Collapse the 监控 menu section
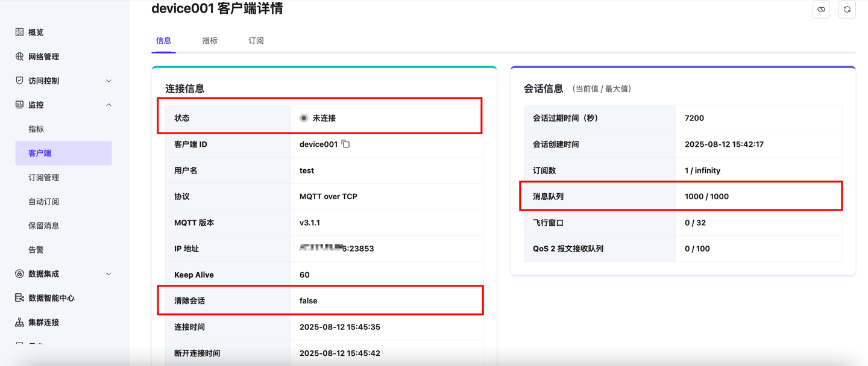Image resolution: width=868 pixels, height=366 pixels. tap(108, 105)
